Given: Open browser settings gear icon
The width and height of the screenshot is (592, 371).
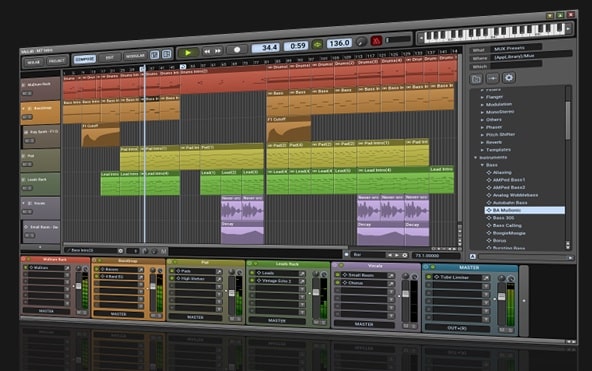Looking at the screenshot, I should (x=509, y=78).
